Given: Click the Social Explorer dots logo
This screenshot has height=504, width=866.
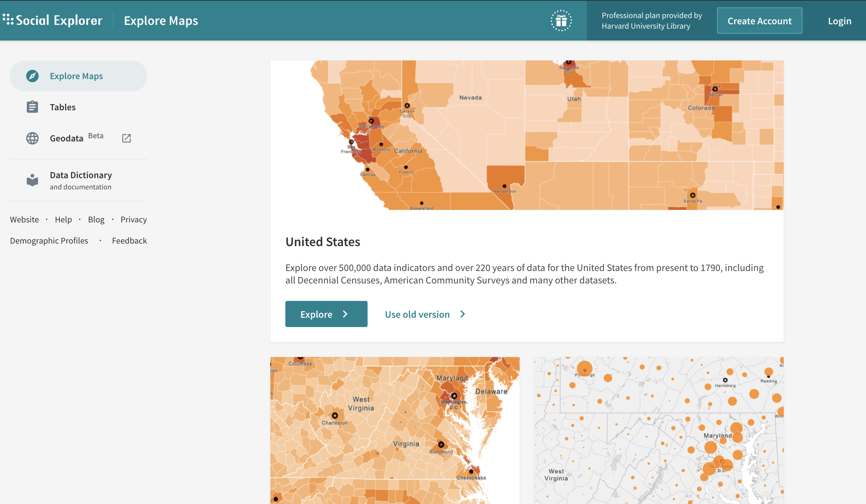Looking at the screenshot, I should (8, 20).
